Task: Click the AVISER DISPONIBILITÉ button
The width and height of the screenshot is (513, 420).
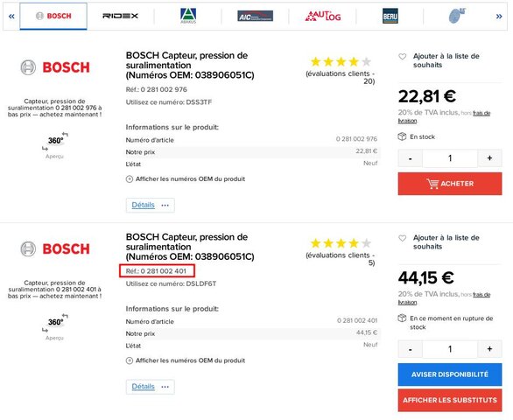Action: point(450,374)
